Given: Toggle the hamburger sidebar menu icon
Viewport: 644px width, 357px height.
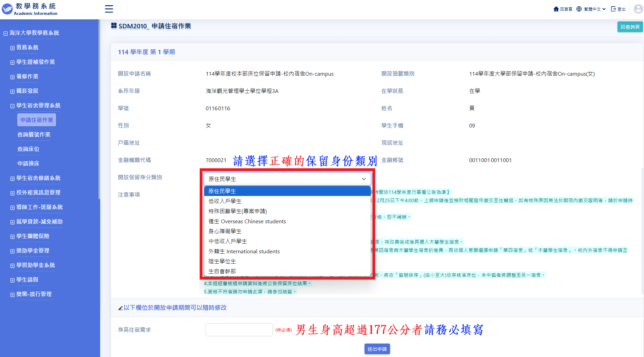Looking at the screenshot, I should point(109,9).
